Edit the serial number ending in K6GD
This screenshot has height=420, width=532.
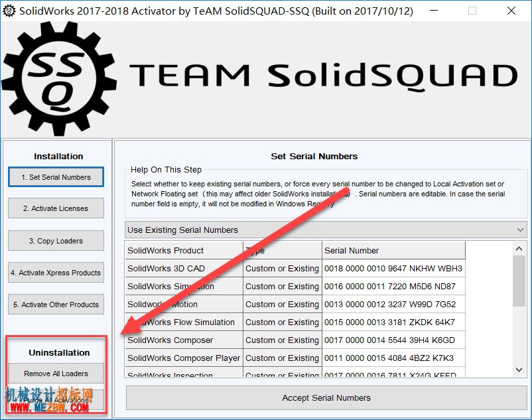(393, 340)
